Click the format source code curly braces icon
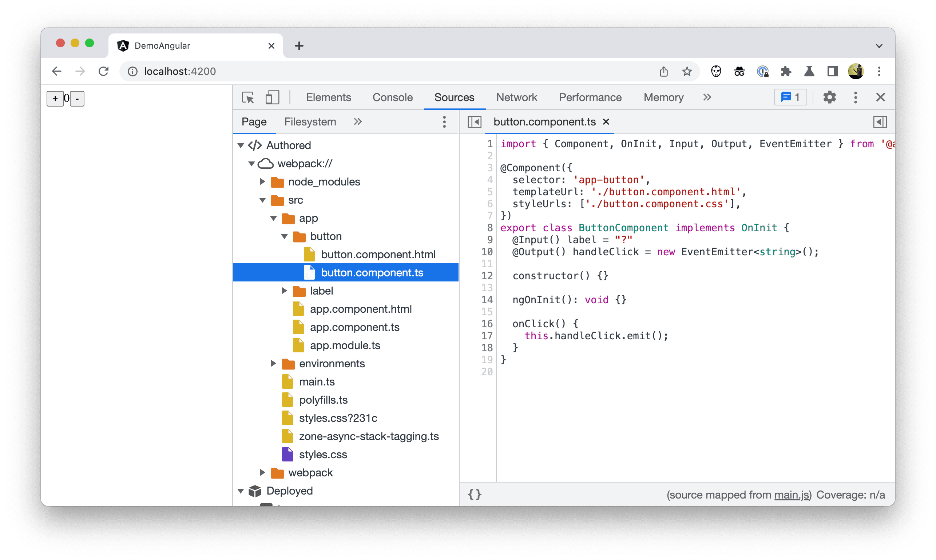Viewport: 936px width, 560px height. (x=476, y=494)
